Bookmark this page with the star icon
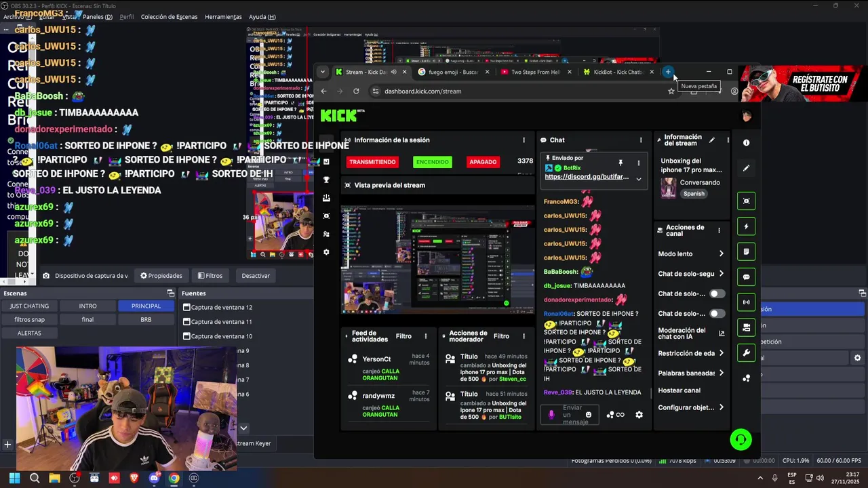This screenshot has width=868, height=488. pyautogui.click(x=671, y=91)
